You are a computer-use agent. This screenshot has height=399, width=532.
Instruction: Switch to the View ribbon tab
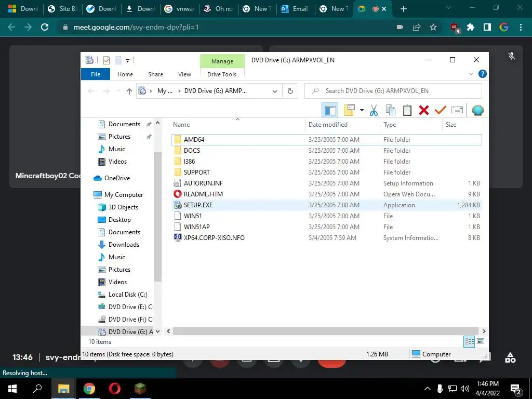coord(184,74)
